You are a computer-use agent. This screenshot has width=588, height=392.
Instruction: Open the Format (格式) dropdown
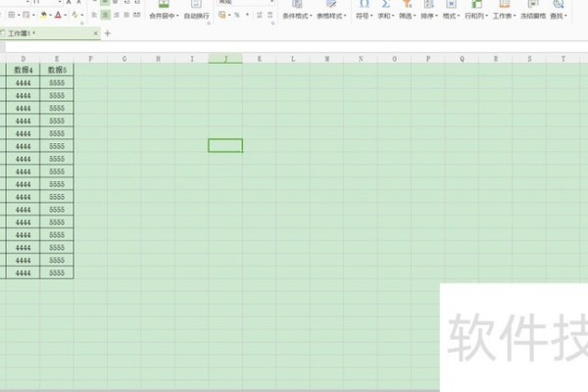(451, 16)
